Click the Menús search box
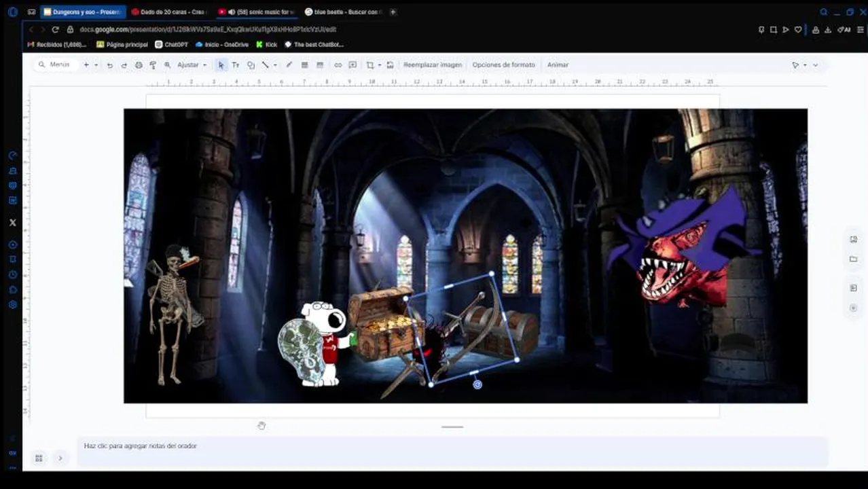 click(x=57, y=65)
